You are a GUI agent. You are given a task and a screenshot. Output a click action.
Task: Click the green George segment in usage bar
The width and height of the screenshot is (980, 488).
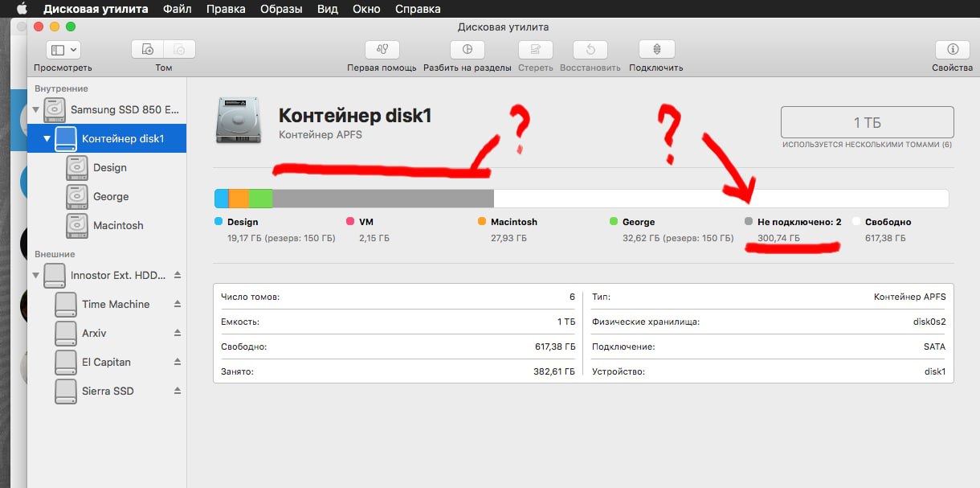tap(260, 199)
